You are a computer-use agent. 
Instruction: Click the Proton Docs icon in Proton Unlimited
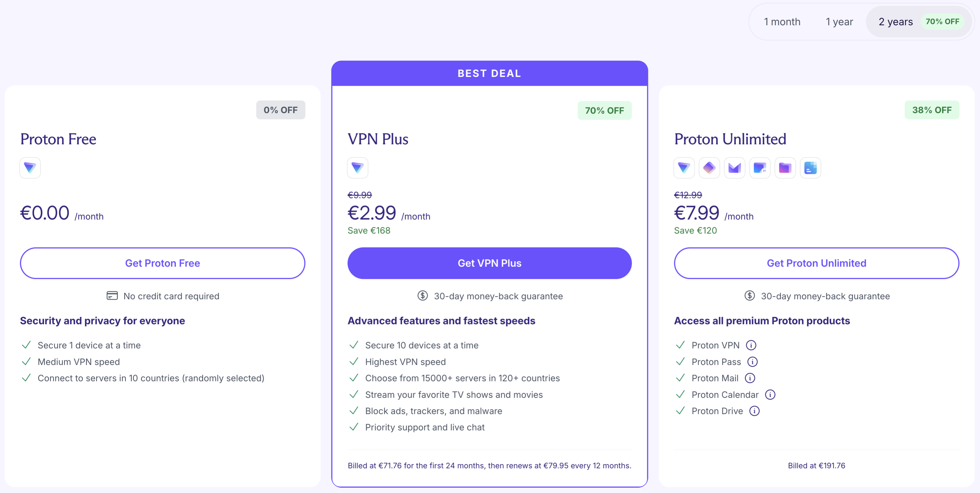pyautogui.click(x=810, y=168)
